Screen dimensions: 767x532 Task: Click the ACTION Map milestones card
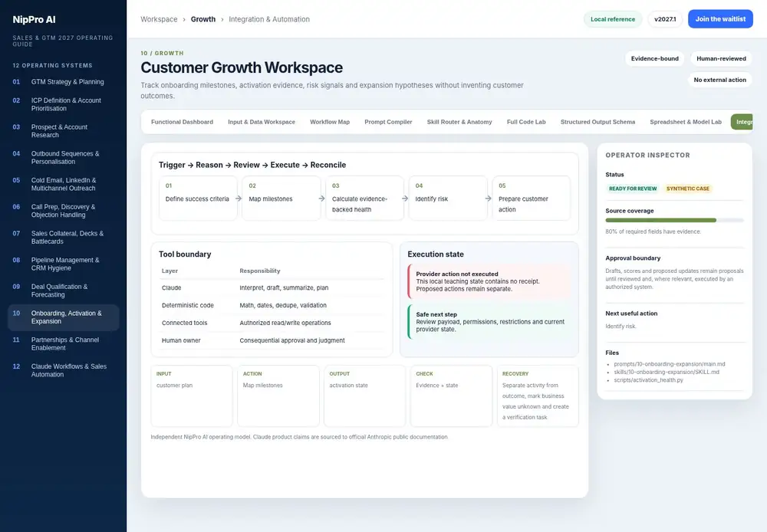tap(278, 396)
